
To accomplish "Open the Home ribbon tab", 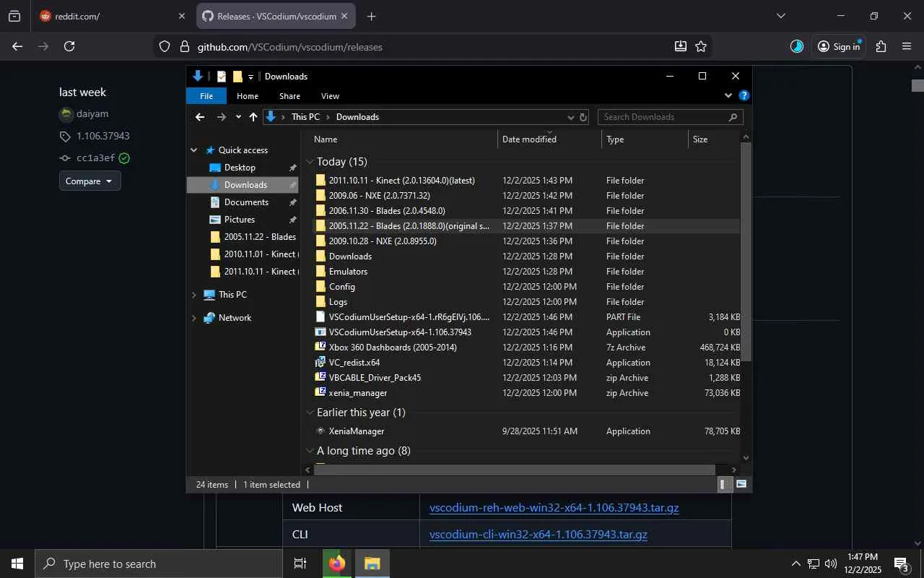I will click(248, 96).
